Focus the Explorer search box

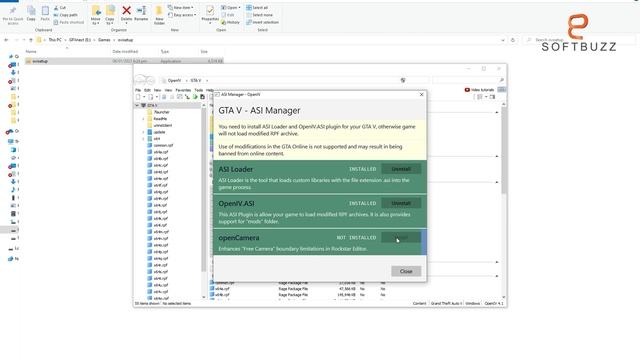pyautogui.click(x=580, y=40)
